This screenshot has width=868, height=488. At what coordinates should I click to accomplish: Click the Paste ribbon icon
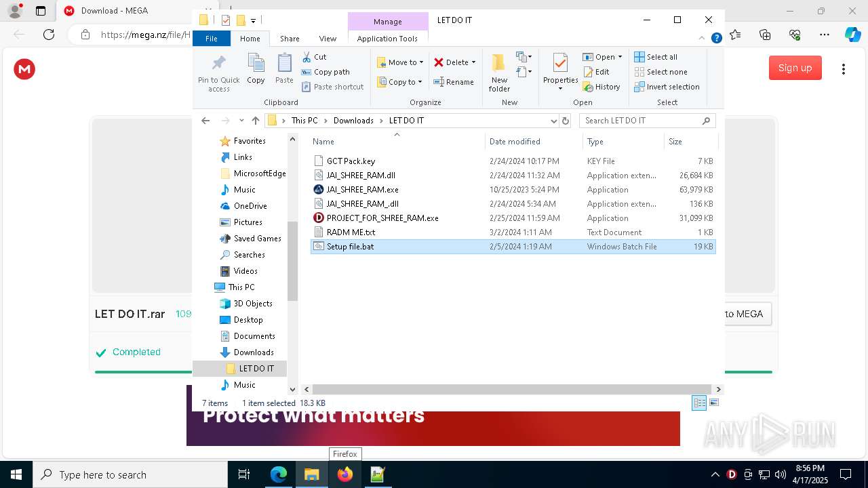point(284,69)
